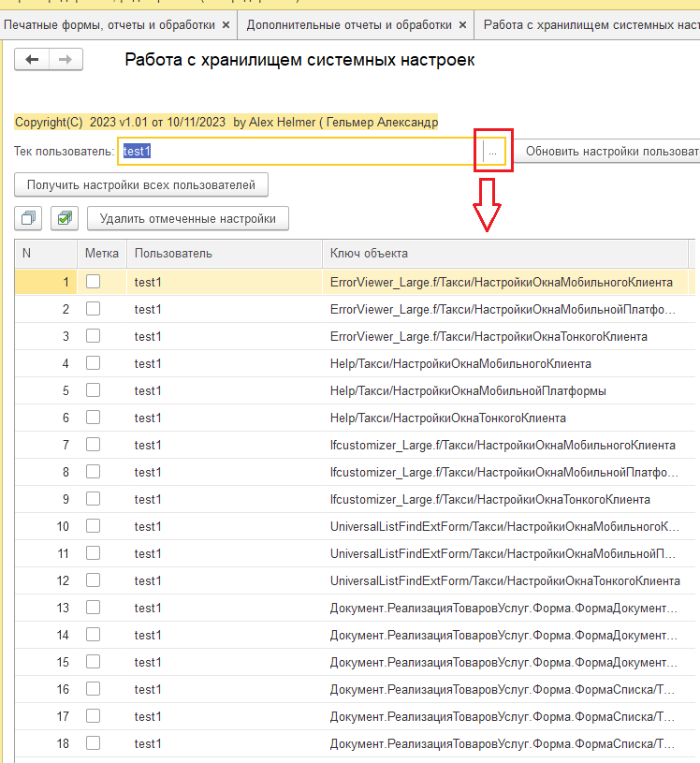
Task: Sort by the N column header
Action: coord(46,253)
